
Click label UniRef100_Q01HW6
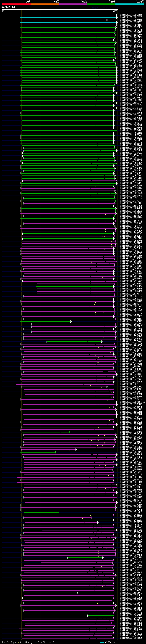pos(131,334)
